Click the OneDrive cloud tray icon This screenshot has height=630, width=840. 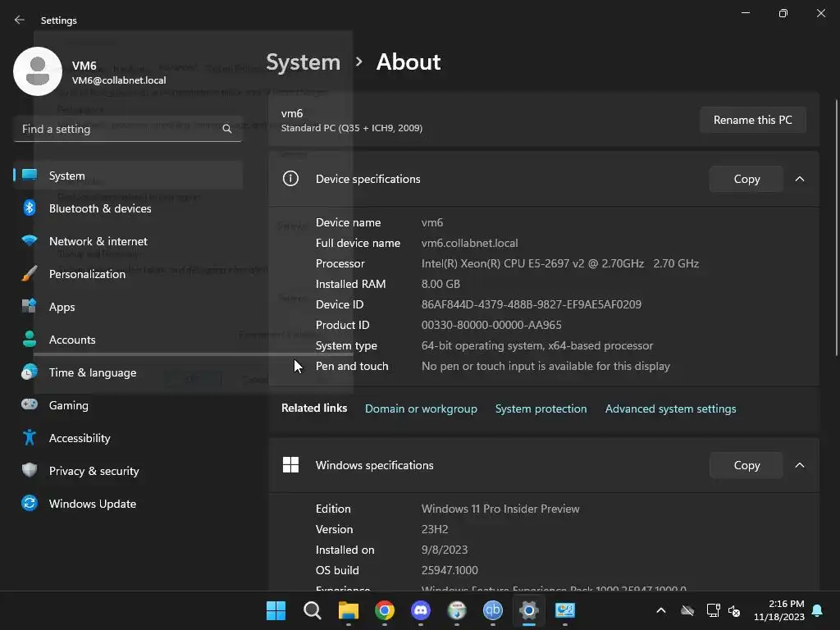tap(687, 610)
